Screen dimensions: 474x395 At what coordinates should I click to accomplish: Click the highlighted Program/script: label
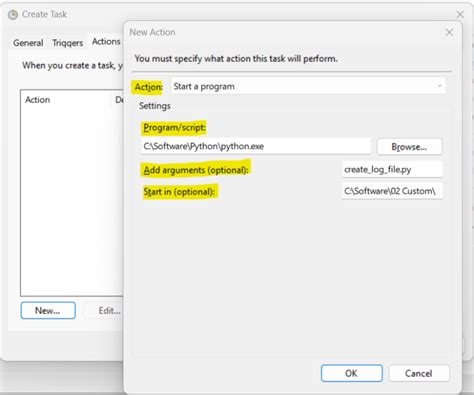coord(174,127)
